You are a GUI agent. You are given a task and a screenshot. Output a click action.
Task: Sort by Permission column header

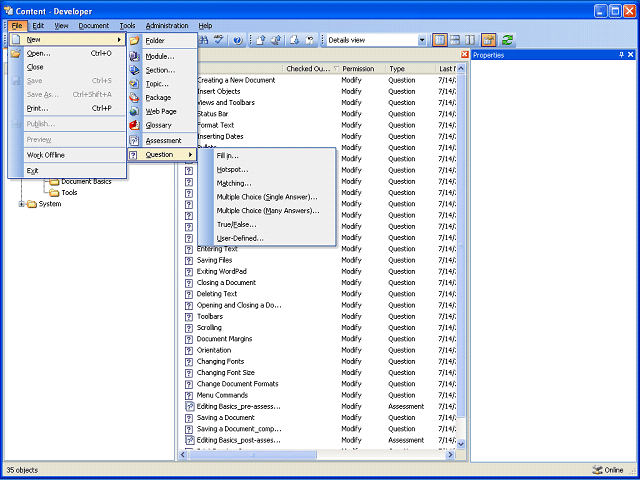(x=362, y=69)
